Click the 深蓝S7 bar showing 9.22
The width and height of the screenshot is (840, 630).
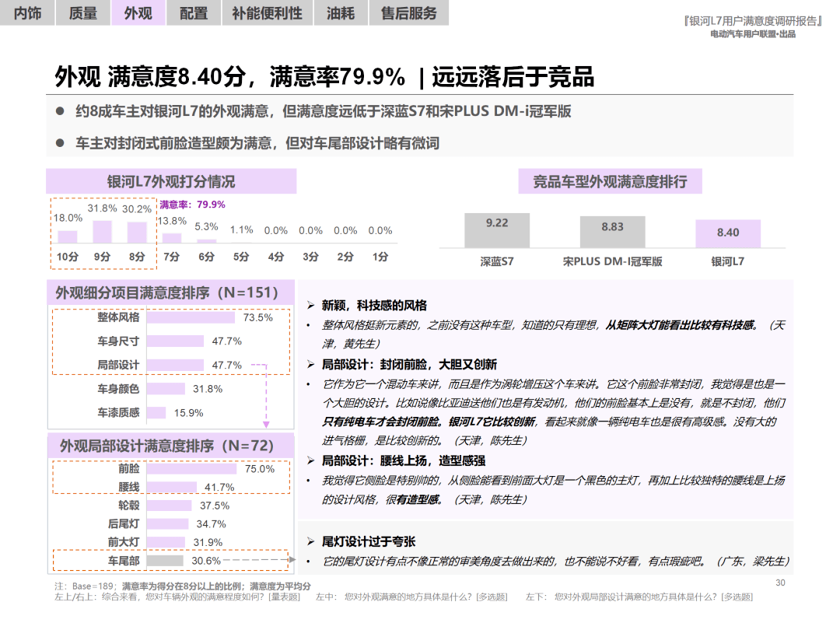(x=497, y=230)
